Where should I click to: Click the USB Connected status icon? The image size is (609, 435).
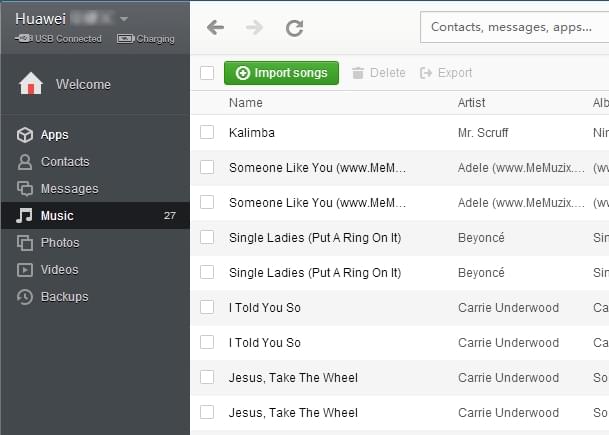tap(24, 38)
